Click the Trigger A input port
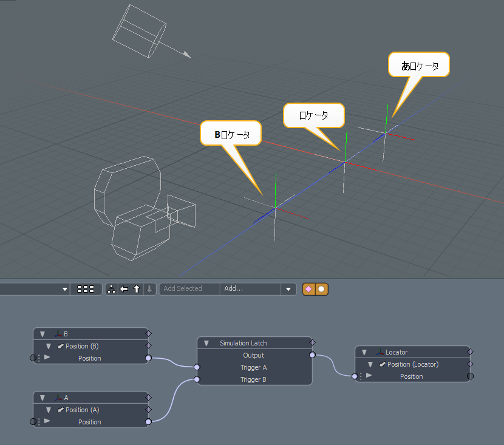 (197, 367)
